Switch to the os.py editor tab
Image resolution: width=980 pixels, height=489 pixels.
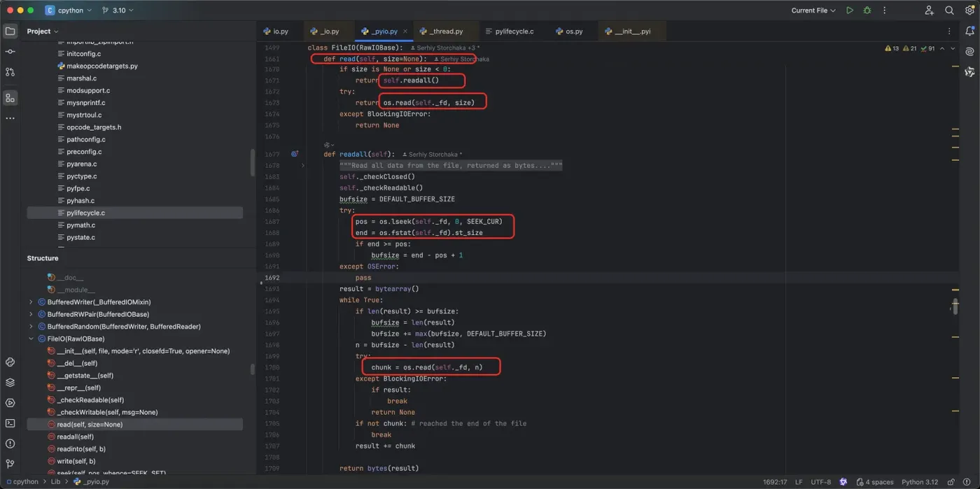[569, 31]
